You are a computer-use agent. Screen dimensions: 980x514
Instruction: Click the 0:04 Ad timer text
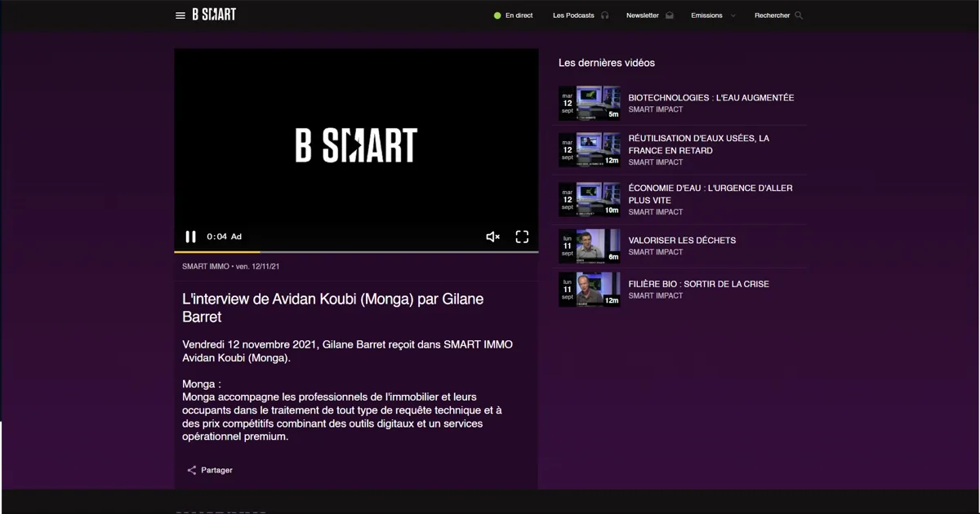tap(224, 237)
